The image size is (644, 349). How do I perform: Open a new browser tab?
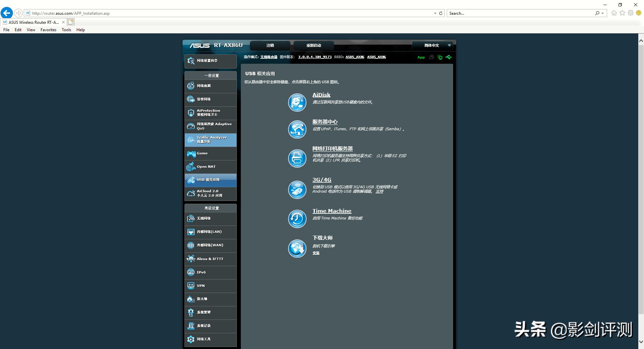tap(70, 22)
